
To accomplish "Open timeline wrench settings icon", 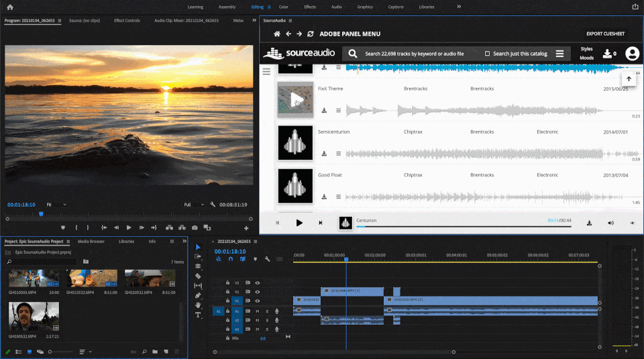I will pyautogui.click(x=268, y=259).
